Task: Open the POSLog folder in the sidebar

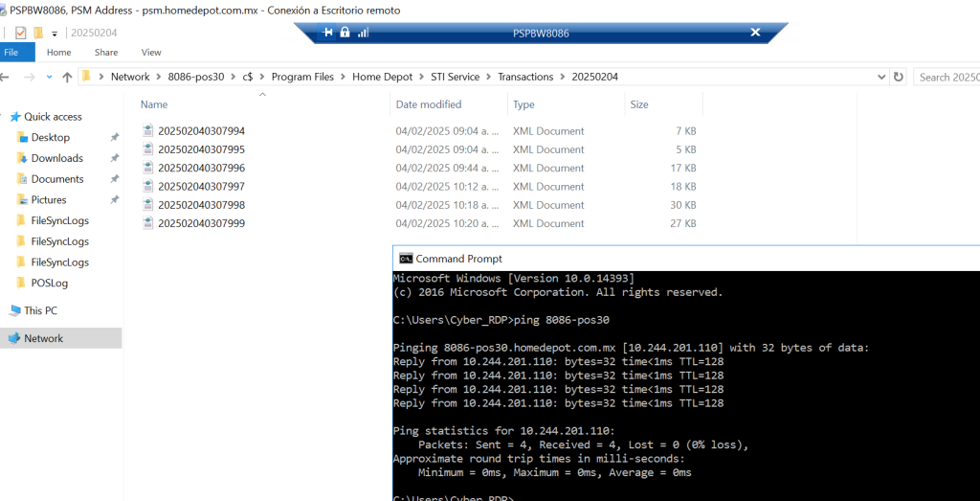Action: [50, 284]
